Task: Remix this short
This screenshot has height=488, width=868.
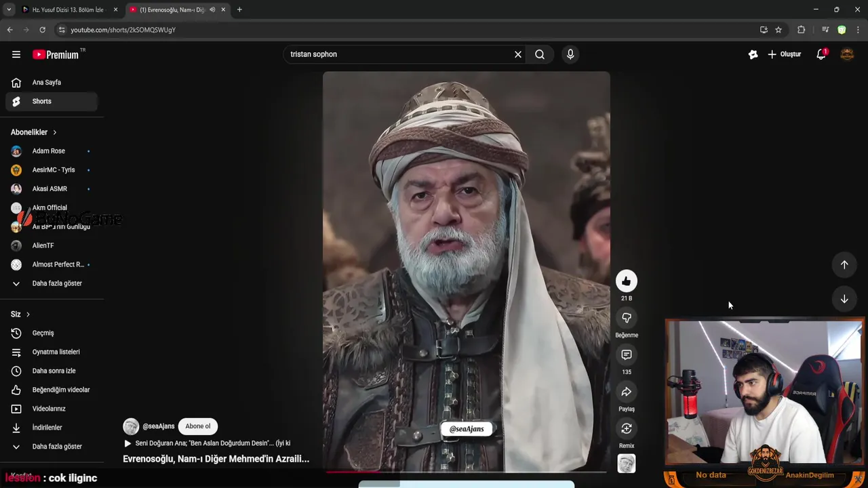Action: click(x=627, y=429)
